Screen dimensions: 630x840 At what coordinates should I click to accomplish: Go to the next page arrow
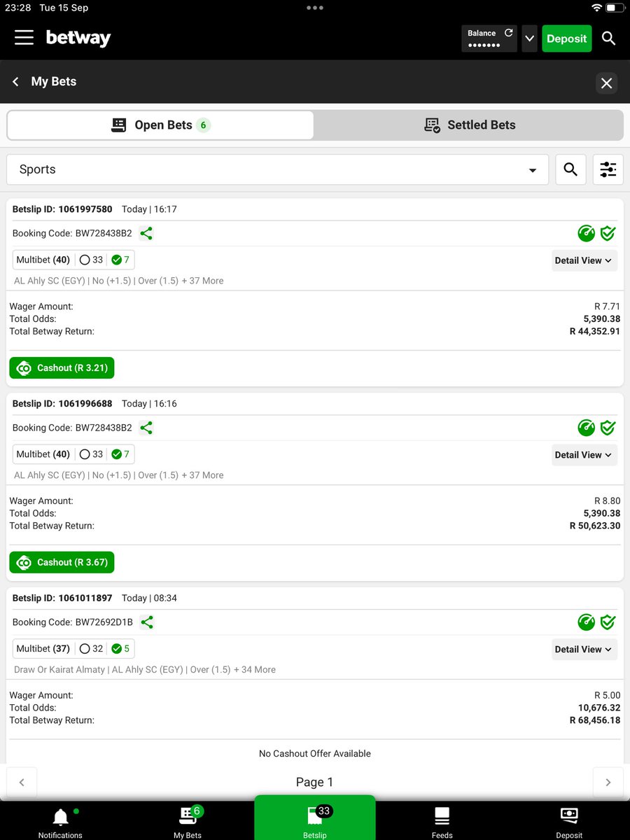(608, 783)
